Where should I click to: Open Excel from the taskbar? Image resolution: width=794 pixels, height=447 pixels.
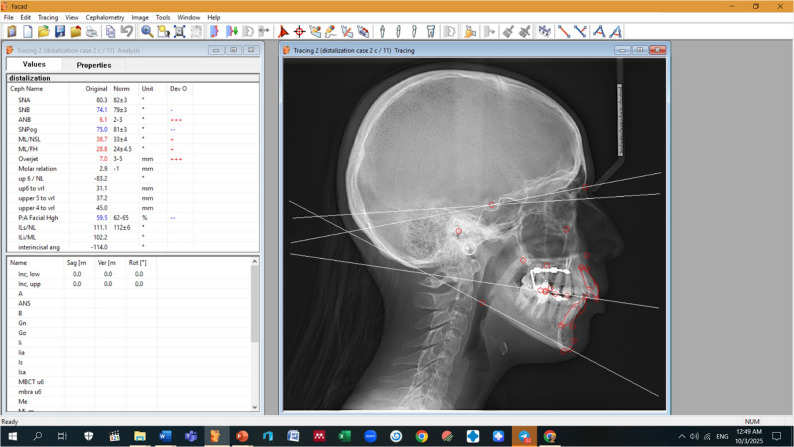344,436
